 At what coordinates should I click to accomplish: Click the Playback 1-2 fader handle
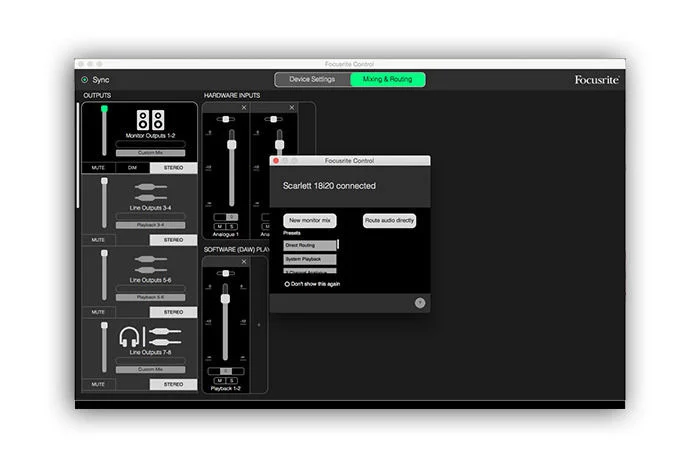[x=225, y=299]
